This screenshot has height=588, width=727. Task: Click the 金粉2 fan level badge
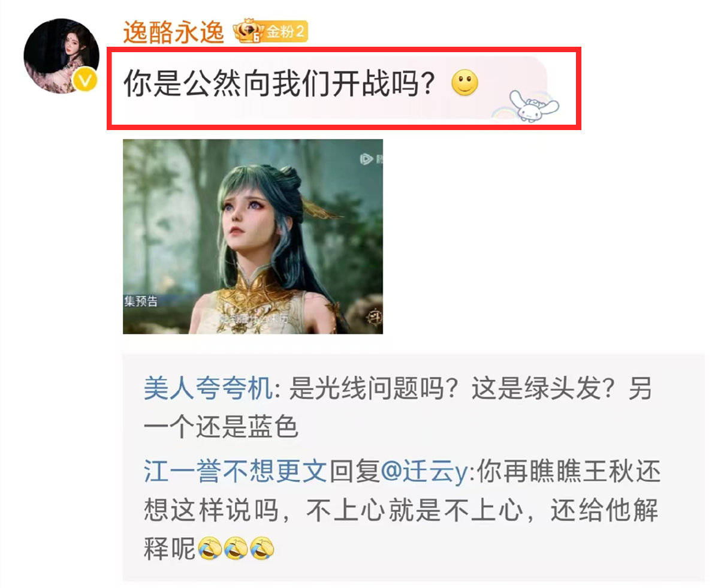(x=271, y=31)
